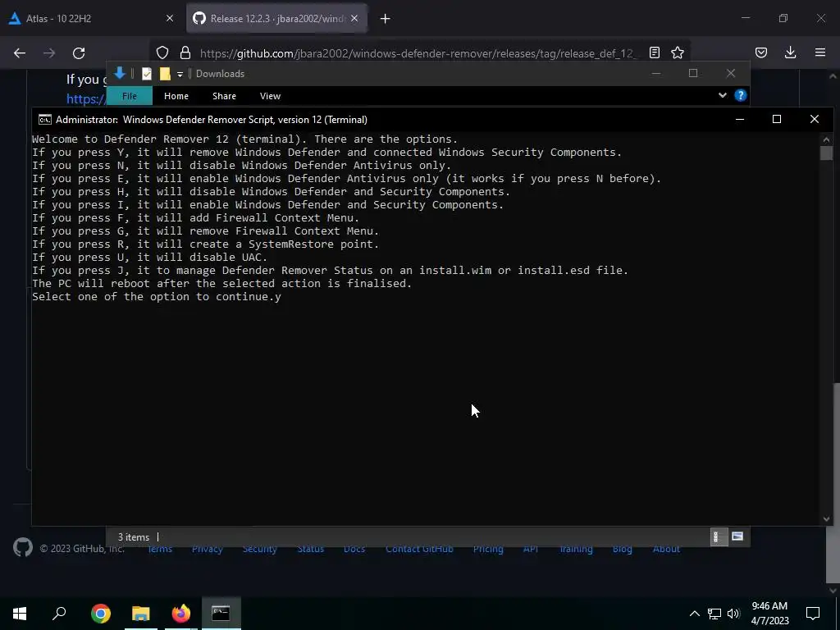The image size is (840, 630).
Task: Open Training link in GitHub footer
Action: [x=576, y=549]
